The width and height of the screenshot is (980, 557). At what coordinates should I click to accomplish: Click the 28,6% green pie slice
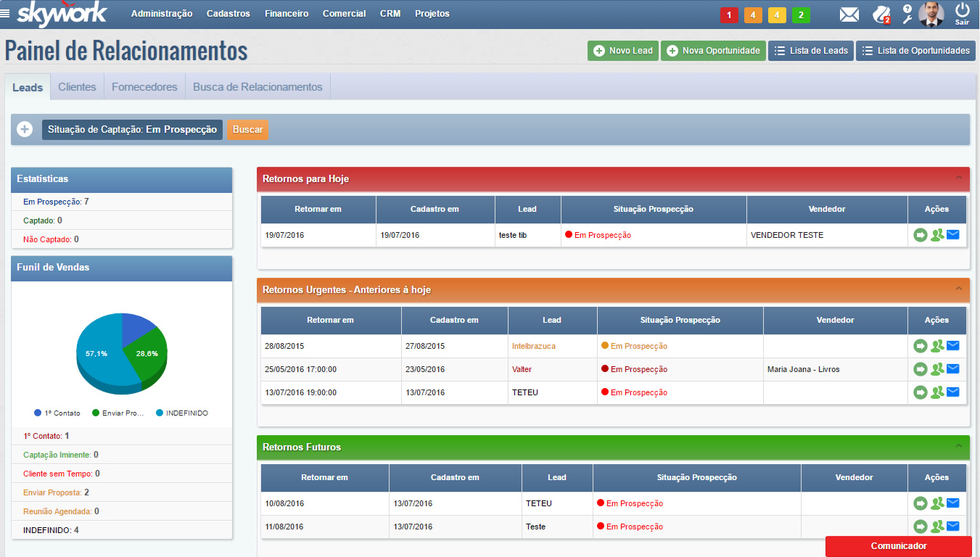pos(149,353)
